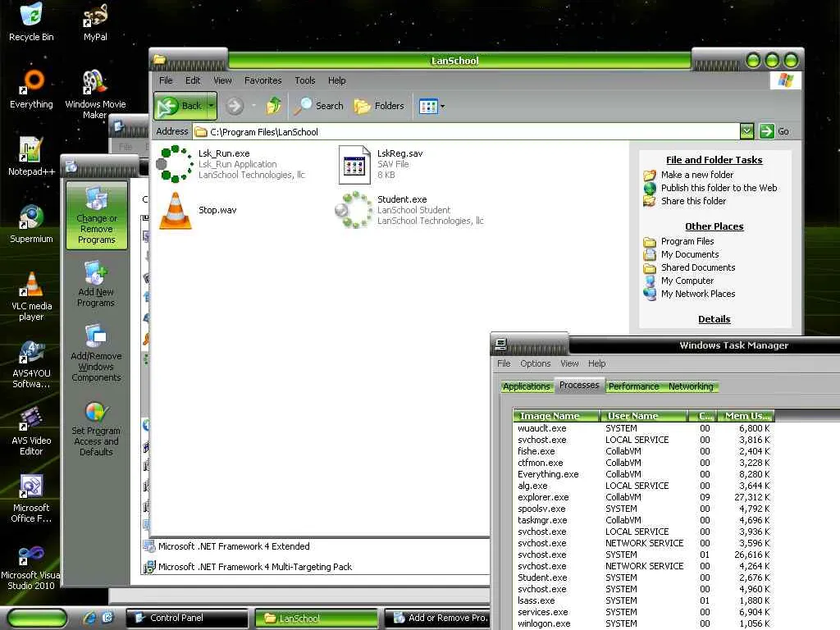Toggle the Folders pane button
The image size is (840, 630).
pos(379,106)
